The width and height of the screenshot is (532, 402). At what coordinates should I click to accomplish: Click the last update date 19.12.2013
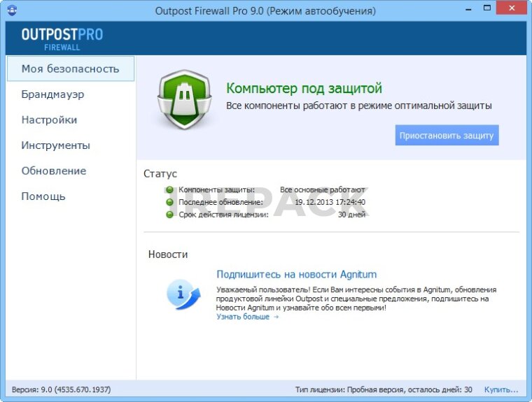pos(330,202)
